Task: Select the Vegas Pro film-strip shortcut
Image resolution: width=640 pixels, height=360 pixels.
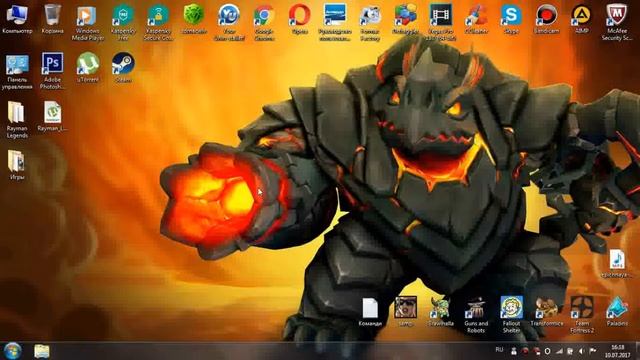Action: coord(441,22)
